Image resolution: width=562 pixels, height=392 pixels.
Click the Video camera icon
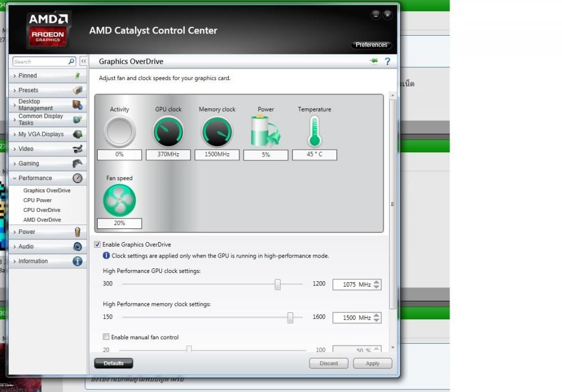coord(77,149)
